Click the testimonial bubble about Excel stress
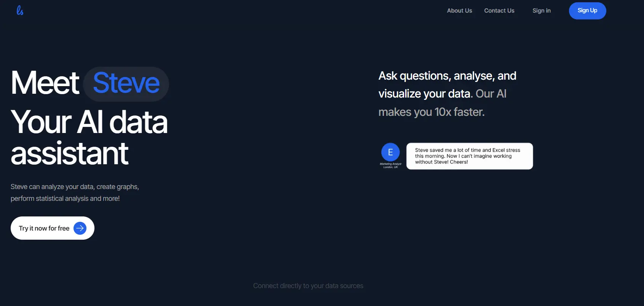The image size is (644, 306). pyautogui.click(x=470, y=156)
